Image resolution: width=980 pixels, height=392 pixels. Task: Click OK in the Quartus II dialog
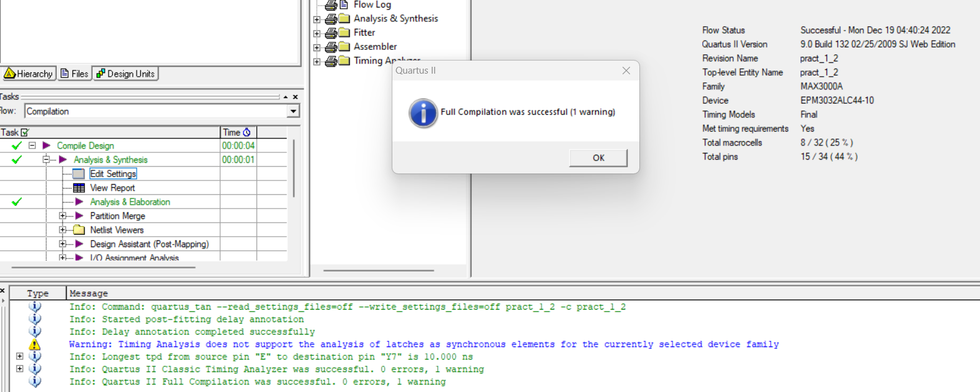[x=598, y=158]
